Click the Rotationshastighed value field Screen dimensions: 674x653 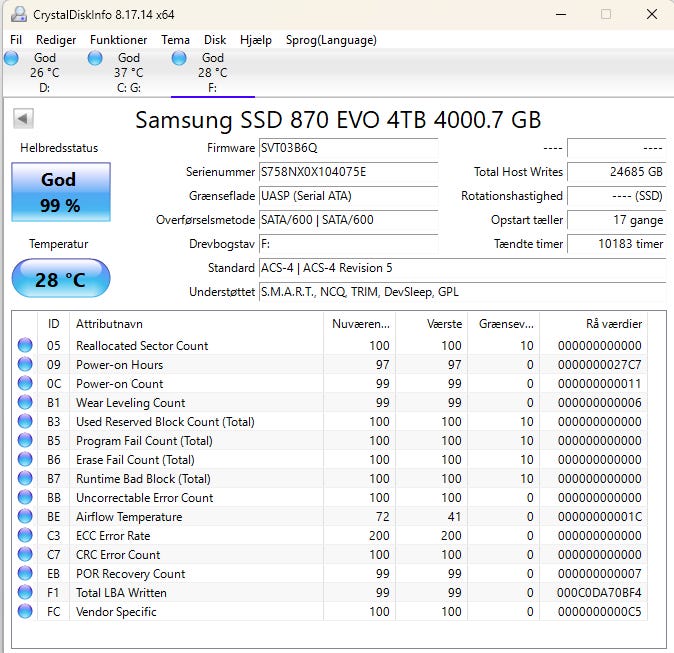point(617,196)
